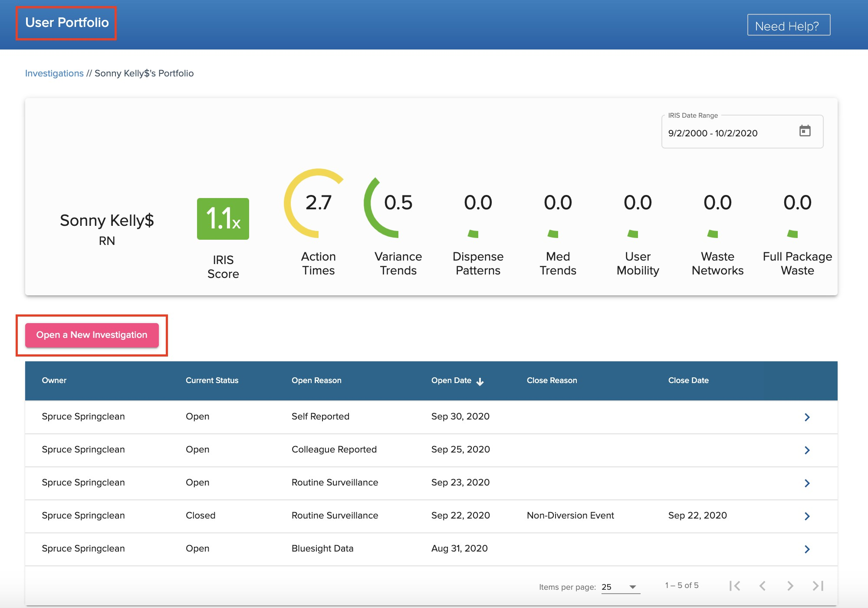Open the Colleague Reported row chevron
868x608 pixels.
point(807,450)
